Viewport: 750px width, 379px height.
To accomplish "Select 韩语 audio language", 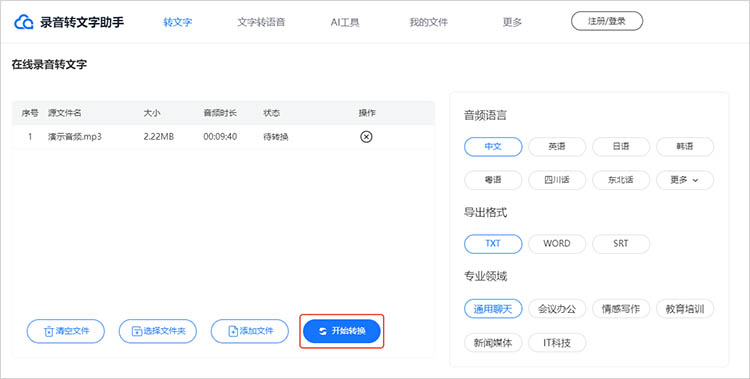I will pos(685,147).
